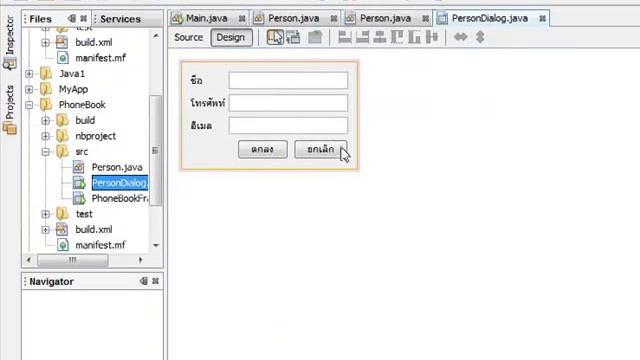Click the MyApp project folder icon

pyautogui.click(x=46, y=89)
